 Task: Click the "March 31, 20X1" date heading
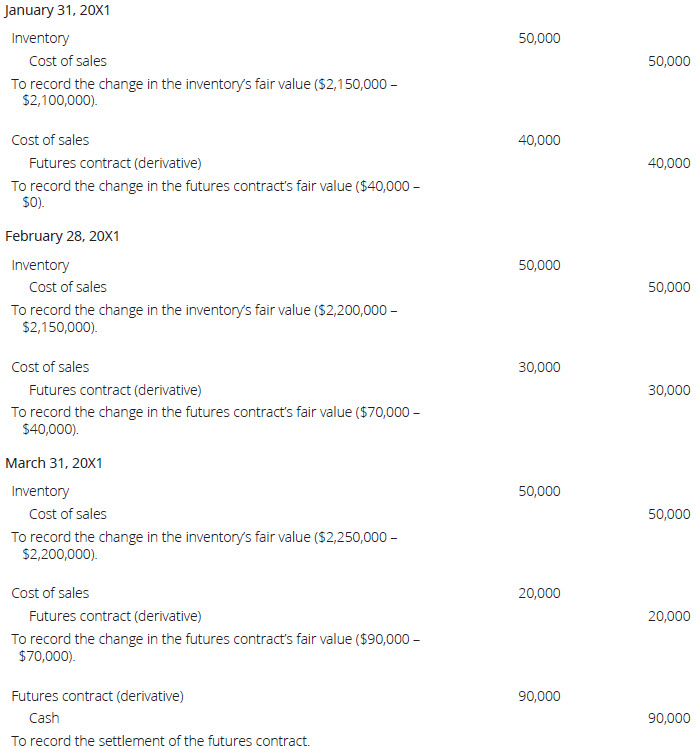54,463
